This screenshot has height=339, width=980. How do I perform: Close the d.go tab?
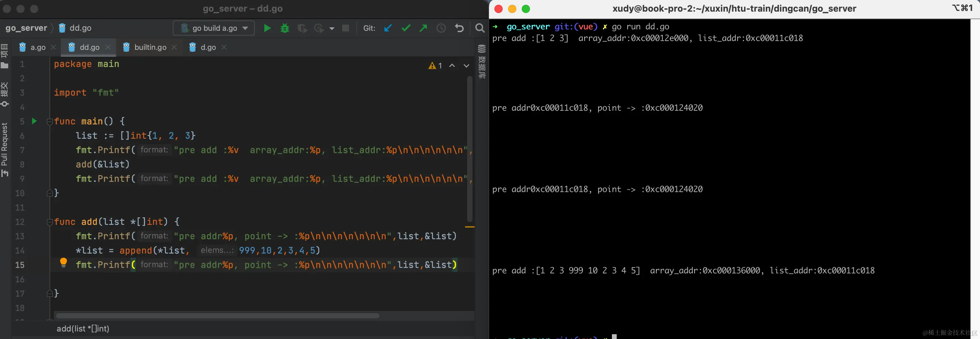point(224,47)
